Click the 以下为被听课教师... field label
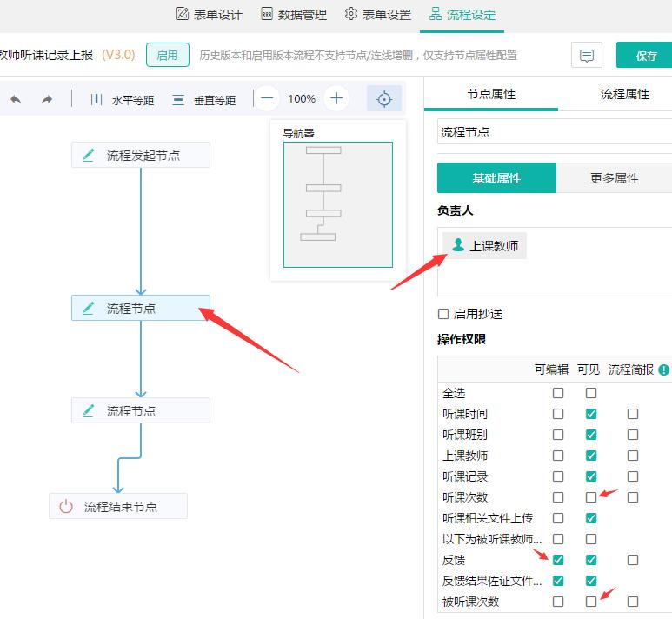This screenshot has height=619, width=672. coord(492,539)
